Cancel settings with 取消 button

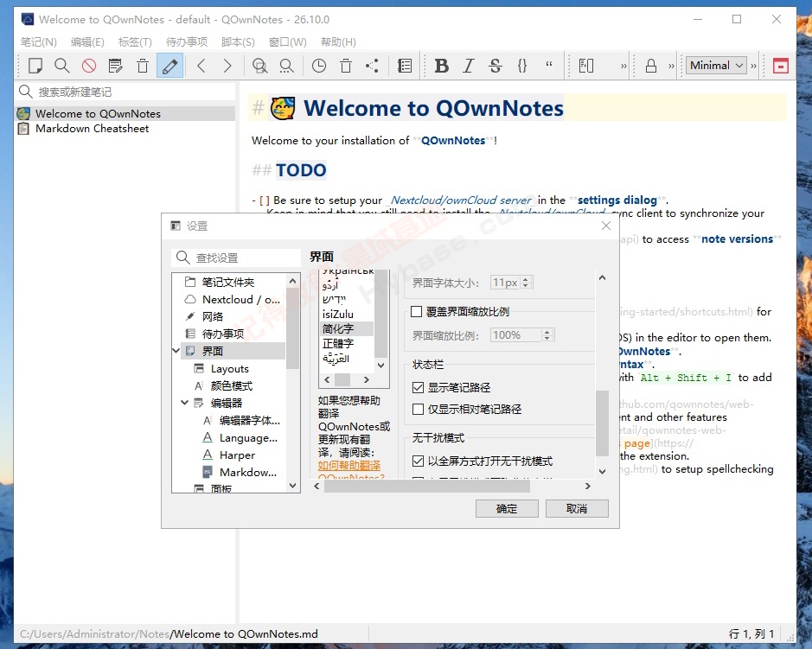point(577,509)
